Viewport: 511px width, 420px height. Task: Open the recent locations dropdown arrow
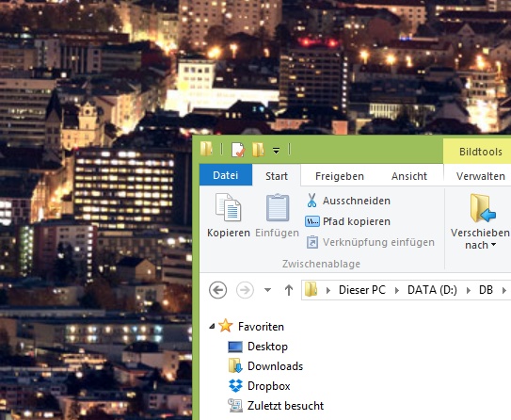pyautogui.click(x=267, y=289)
